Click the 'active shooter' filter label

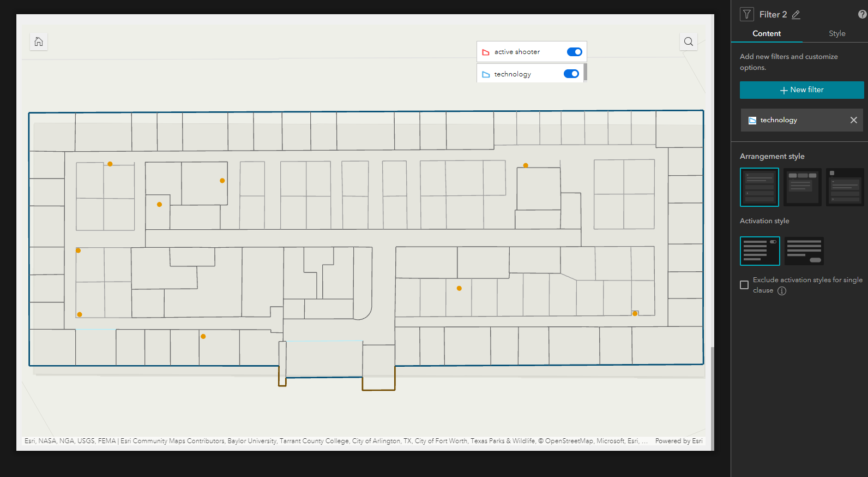point(517,52)
